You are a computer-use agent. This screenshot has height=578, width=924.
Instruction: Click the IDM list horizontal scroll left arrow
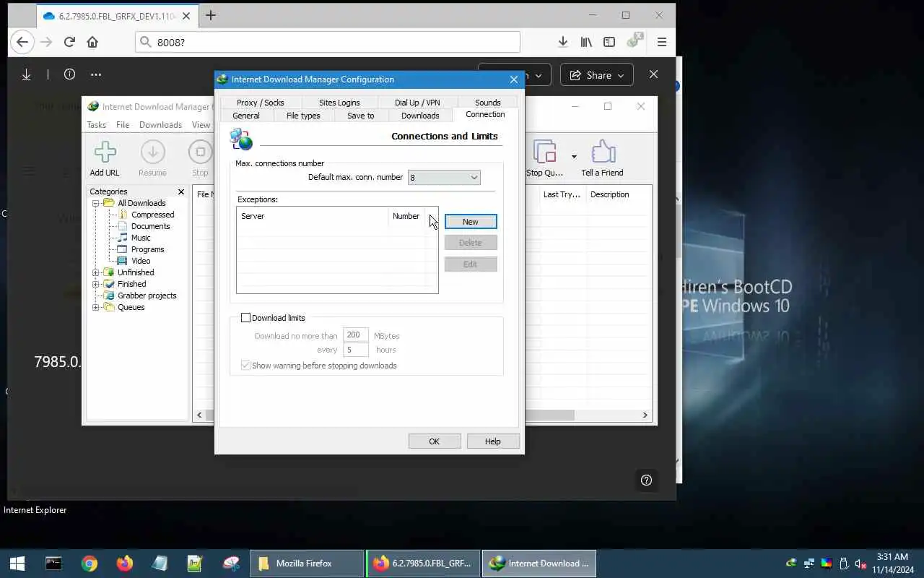click(200, 415)
